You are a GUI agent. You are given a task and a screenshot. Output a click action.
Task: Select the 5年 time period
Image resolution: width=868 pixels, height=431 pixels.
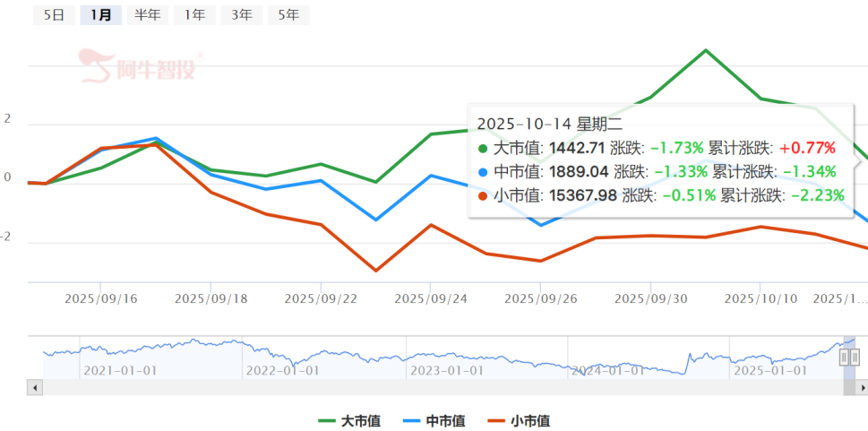coord(288,14)
